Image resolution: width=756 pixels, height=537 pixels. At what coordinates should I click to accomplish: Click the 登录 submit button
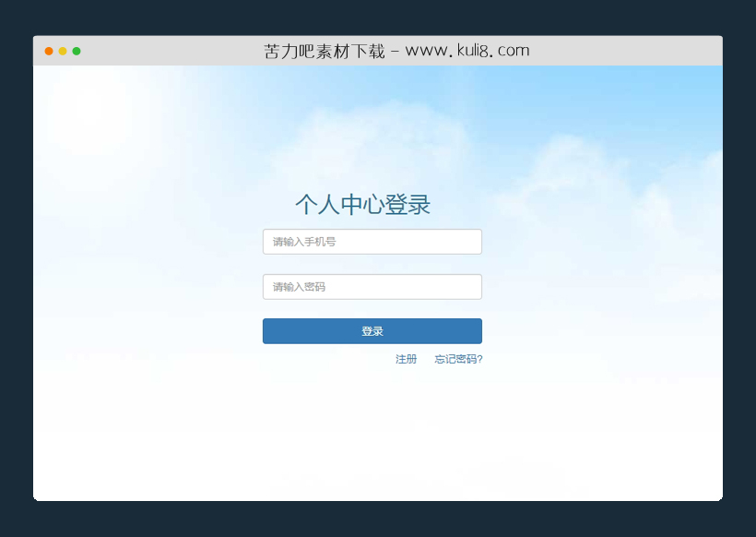click(372, 330)
